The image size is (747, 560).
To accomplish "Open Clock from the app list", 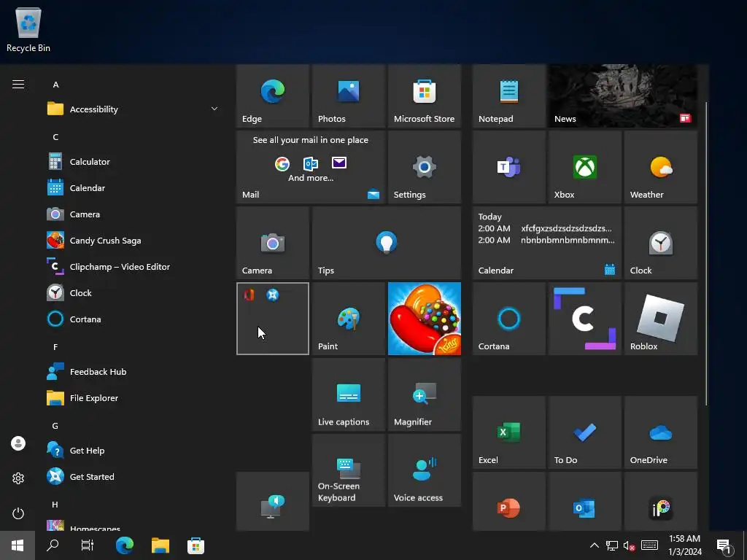I will click(x=133, y=293).
